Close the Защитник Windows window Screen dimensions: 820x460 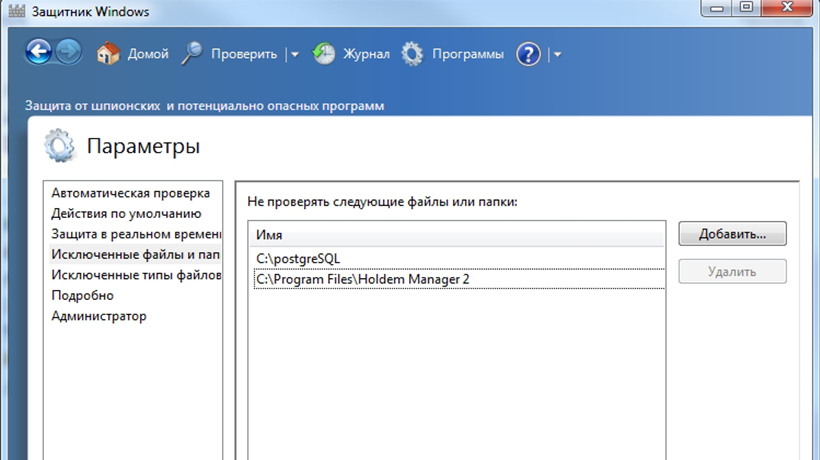tap(787, 7)
